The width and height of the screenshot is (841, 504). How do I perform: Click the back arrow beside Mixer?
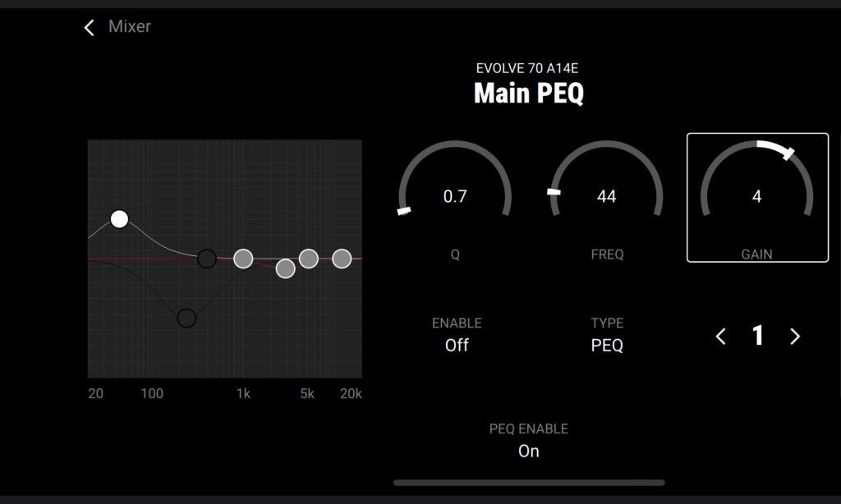90,27
